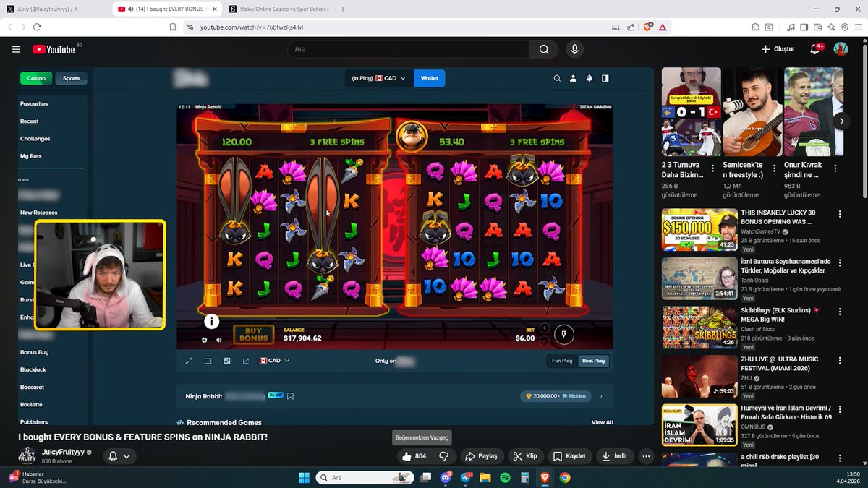The height and width of the screenshot is (488, 868).
Task: Toggle the casino side panel icon
Action: (605, 78)
